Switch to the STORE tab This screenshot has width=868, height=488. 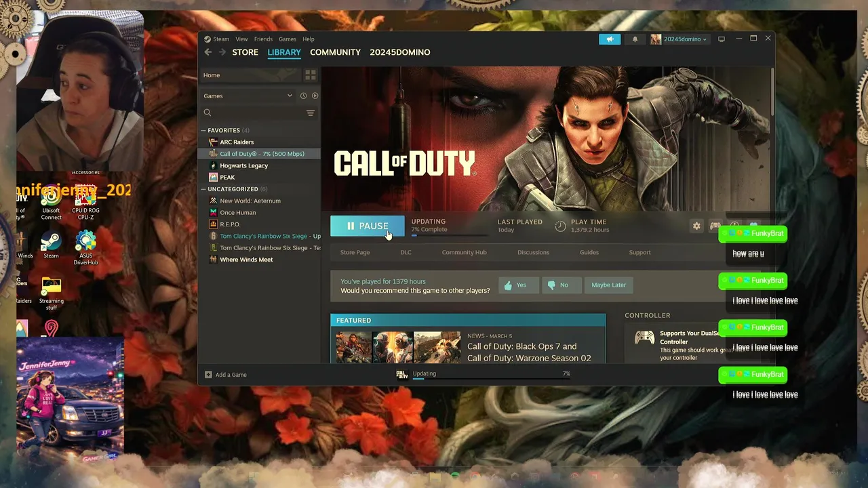245,52
